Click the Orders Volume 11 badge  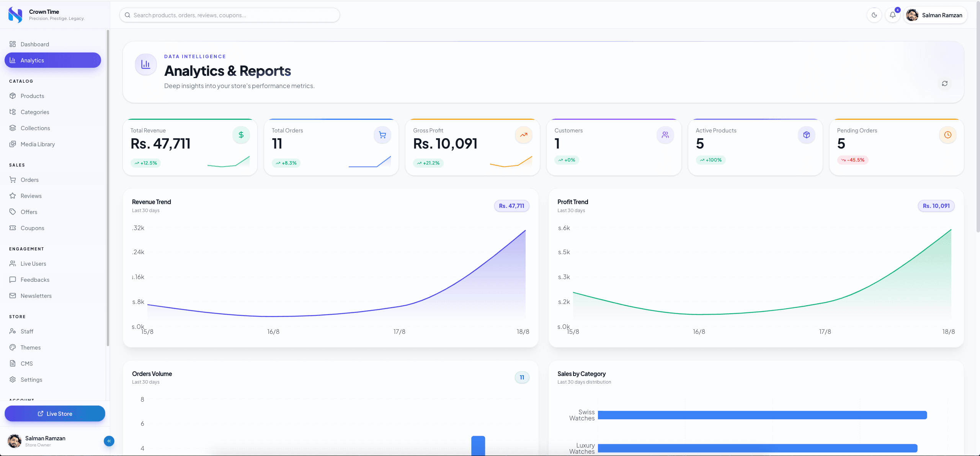[x=522, y=378]
